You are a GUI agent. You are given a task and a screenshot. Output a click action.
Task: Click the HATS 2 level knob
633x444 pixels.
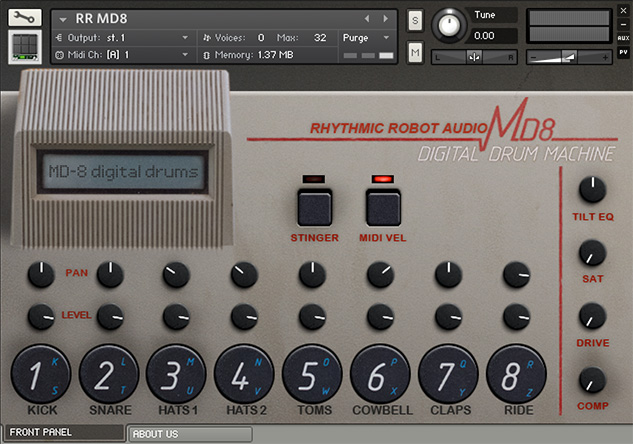244,316
